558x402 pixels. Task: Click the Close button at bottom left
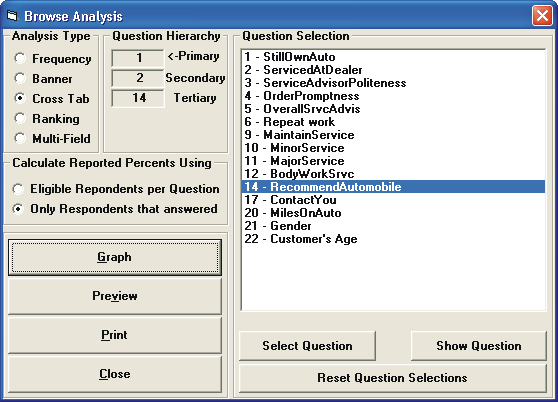point(115,375)
